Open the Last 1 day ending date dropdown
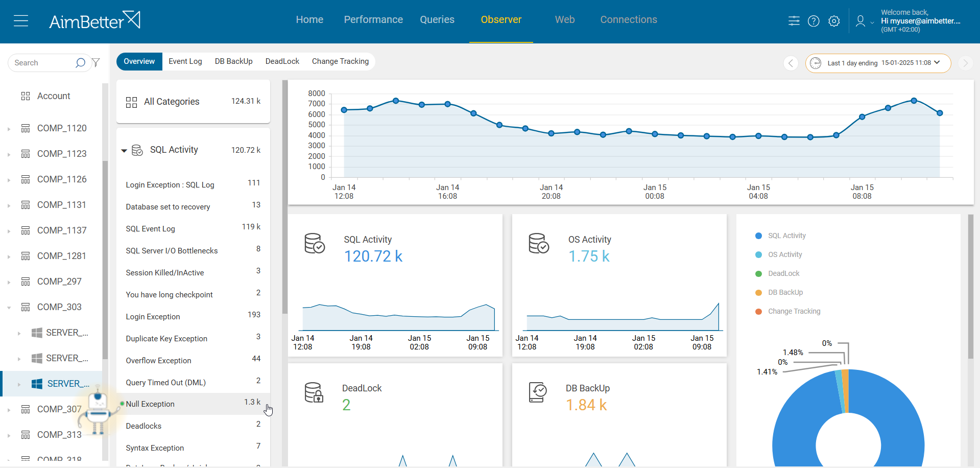Image resolution: width=980 pixels, height=468 pixels. click(x=878, y=63)
